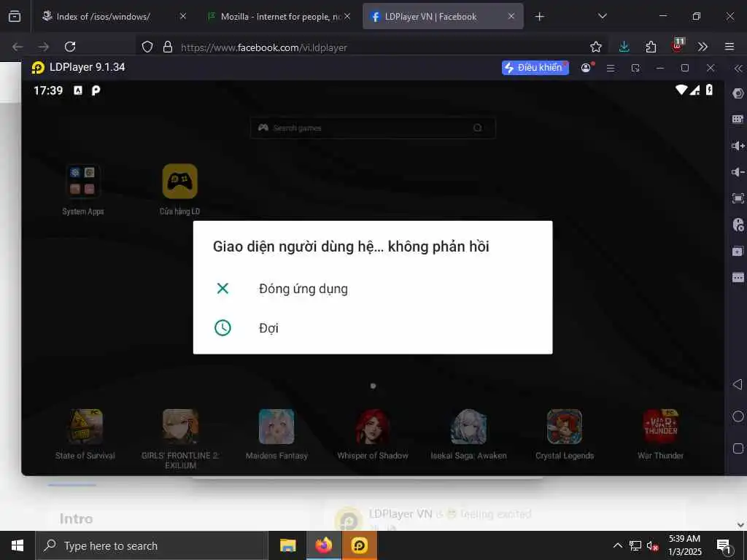Screen dimensions: 747x560
Task: Click the screenshot capture icon in sidebar
Action: (x=738, y=198)
